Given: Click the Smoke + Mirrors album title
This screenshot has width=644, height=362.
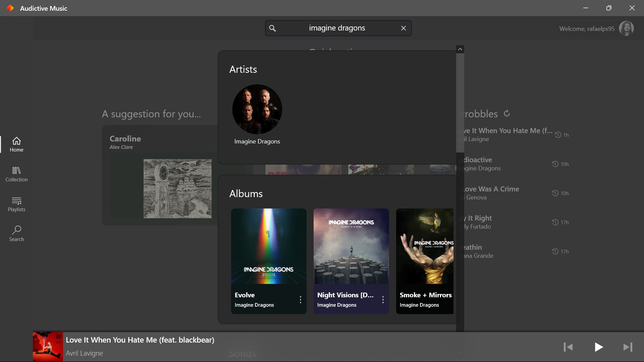Looking at the screenshot, I should click(x=426, y=295).
